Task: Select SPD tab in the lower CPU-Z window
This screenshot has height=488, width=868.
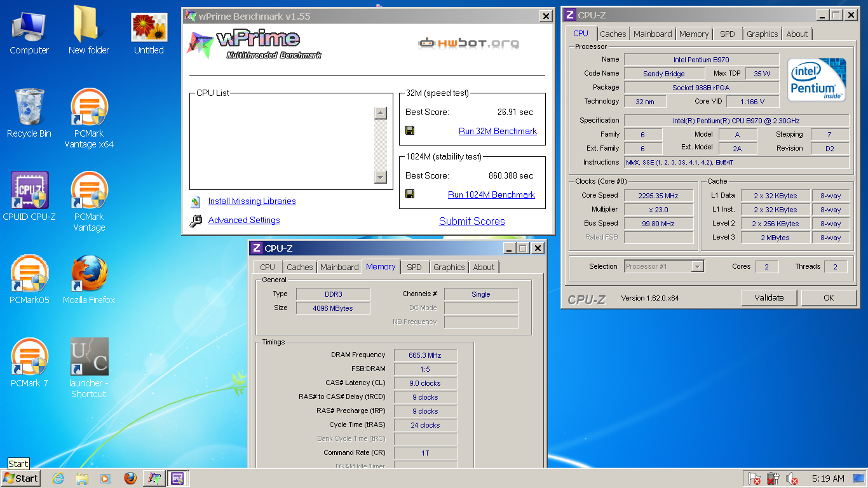Action: [414, 268]
